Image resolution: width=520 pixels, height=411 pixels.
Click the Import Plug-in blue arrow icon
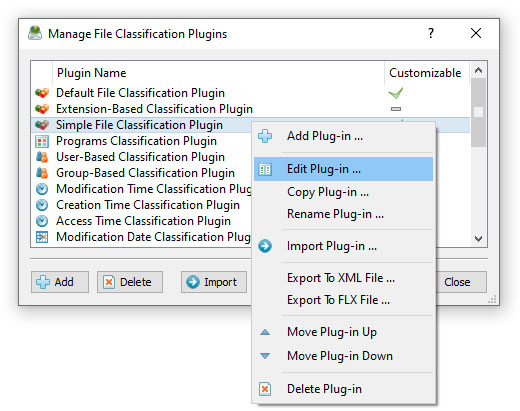[x=265, y=246]
